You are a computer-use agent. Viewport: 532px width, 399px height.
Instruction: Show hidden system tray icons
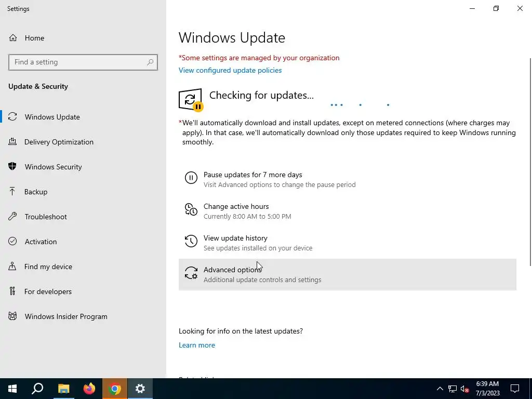(440, 389)
